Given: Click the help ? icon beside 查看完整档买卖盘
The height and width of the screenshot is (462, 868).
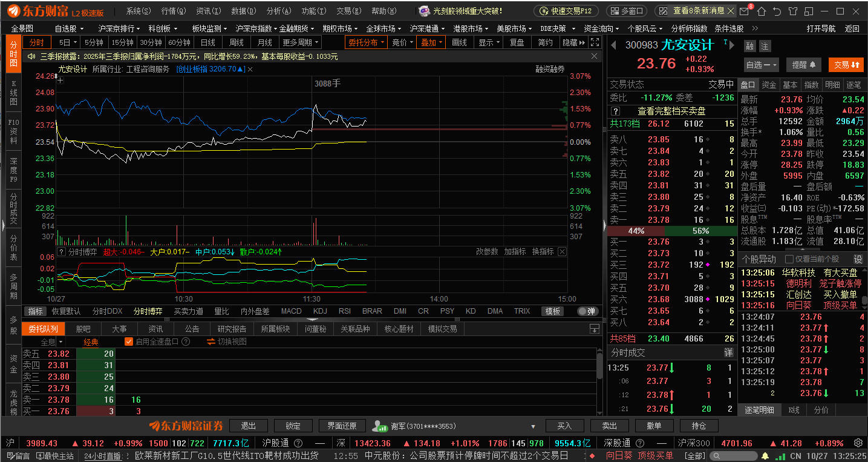Looking at the screenshot, I should [x=616, y=111].
